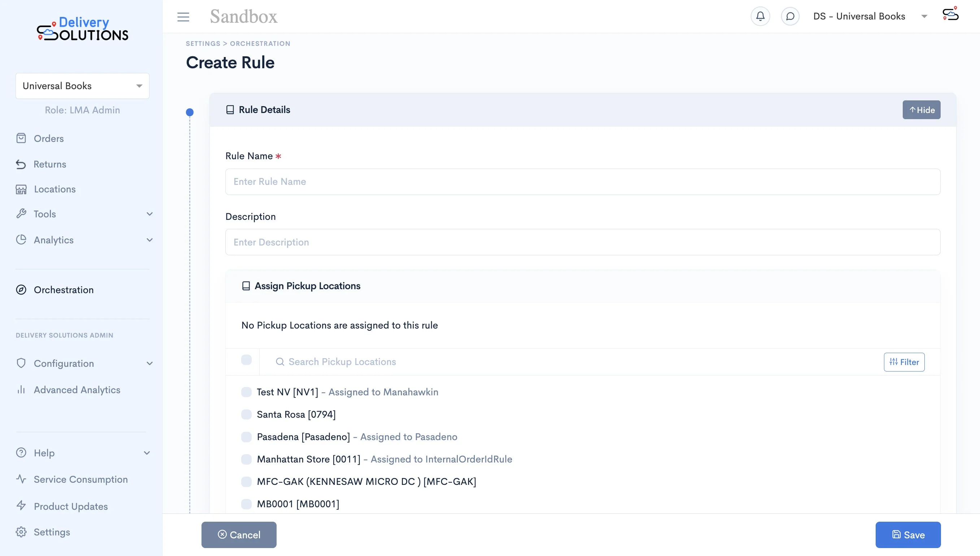Image resolution: width=980 pixels, height=556 pixels.
Task: Open the DS - Universal Books account dropdown
Action: [x=871, y=16]
